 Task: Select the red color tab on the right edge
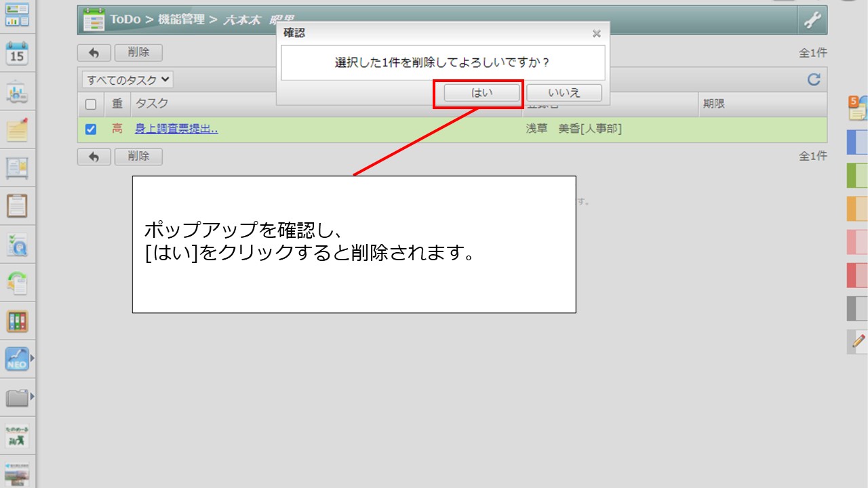coord(857,275)
